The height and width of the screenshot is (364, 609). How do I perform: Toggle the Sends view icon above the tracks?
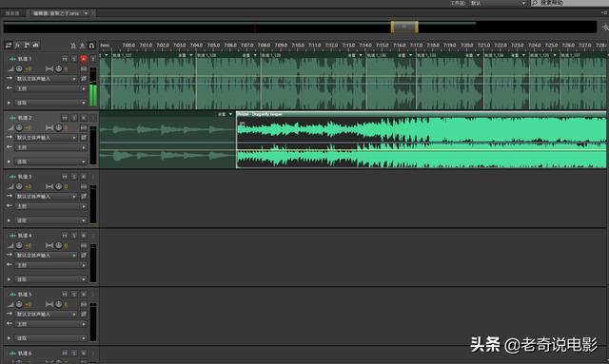[27, 46]
